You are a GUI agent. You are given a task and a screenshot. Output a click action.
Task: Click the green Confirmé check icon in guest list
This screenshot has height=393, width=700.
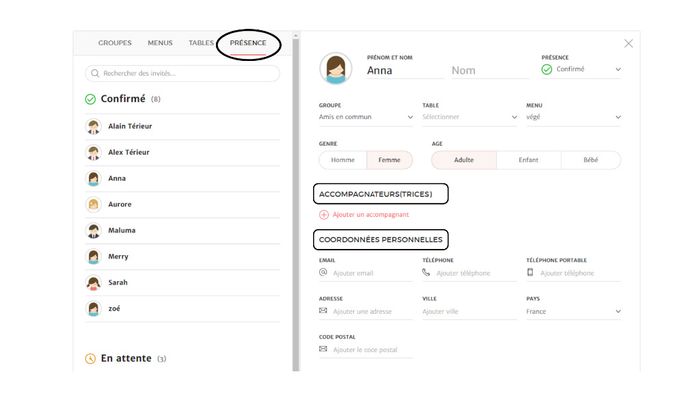[90, 99]
